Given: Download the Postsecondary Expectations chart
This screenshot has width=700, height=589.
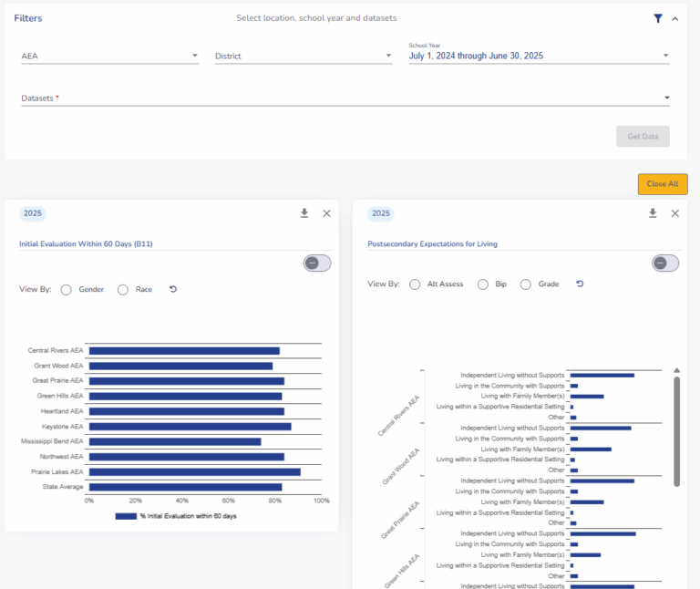Looking at the screenshot, I should [x=653, y=213].
